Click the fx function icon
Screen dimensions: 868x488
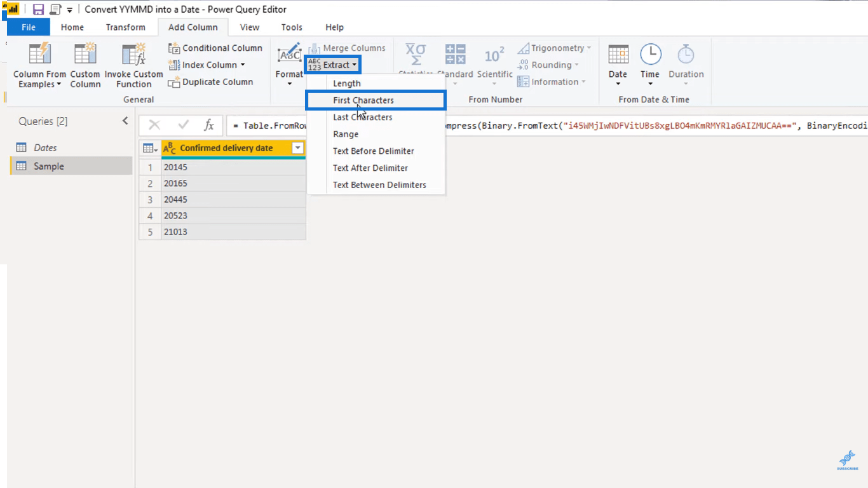tap(209, 125)
